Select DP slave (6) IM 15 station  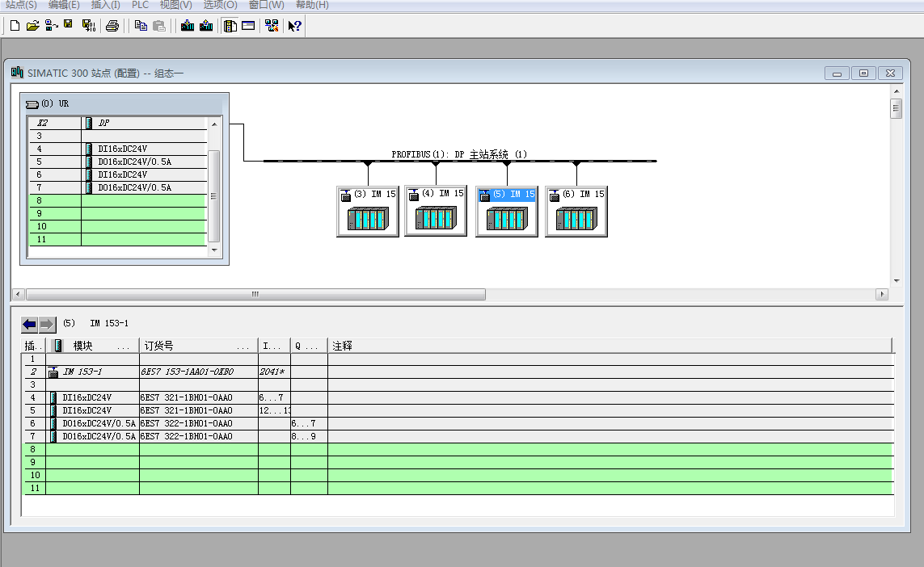point(576,212)
